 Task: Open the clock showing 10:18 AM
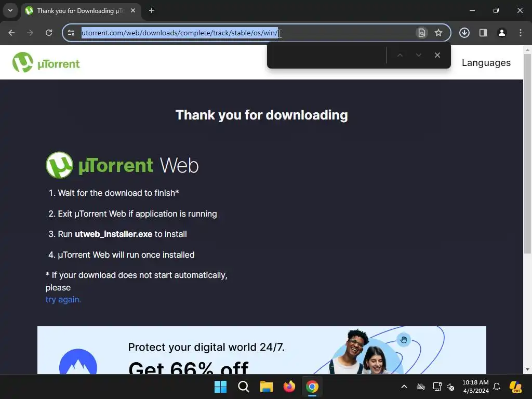coord(475,387)
